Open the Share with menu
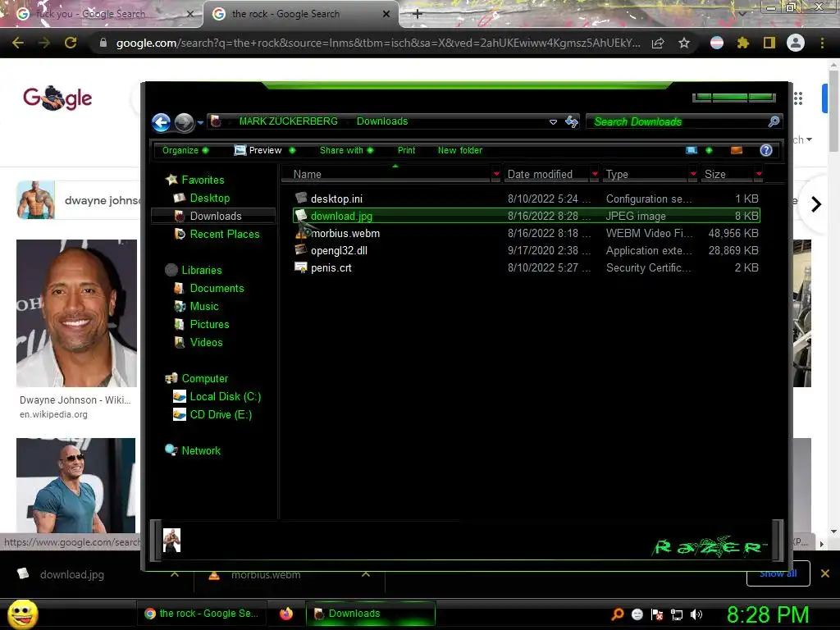The width and height of the screenshot is (840, 630). (x=346, y=151)
